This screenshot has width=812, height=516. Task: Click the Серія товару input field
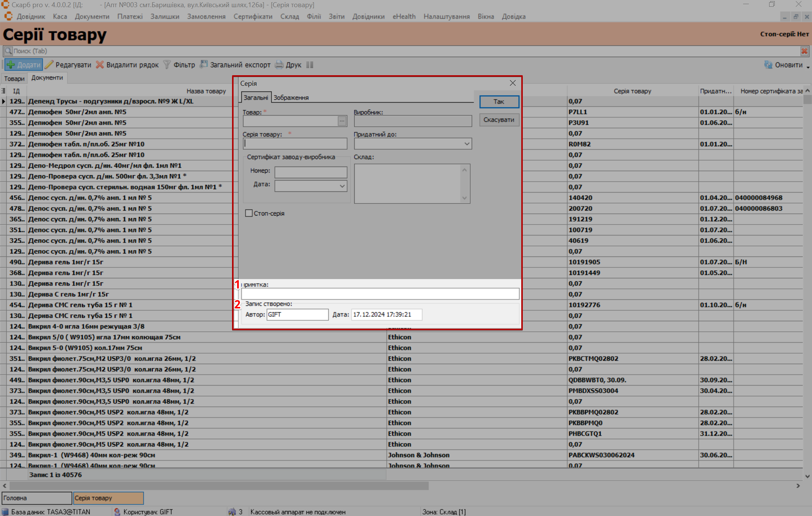point(295,143)
